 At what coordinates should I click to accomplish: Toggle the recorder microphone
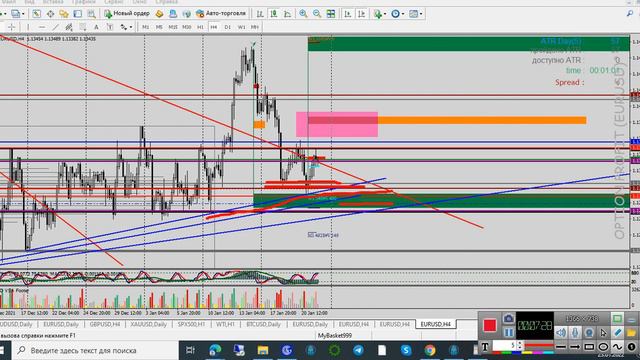(575, 333)
